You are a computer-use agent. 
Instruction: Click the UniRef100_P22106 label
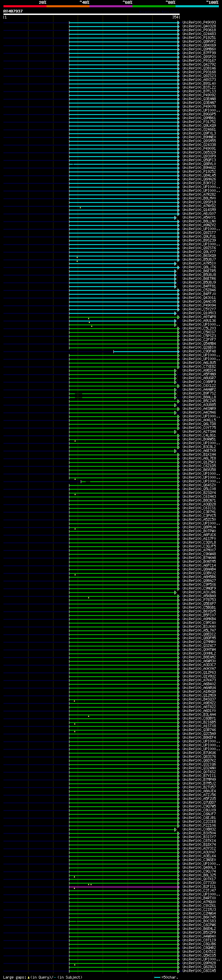point(199,826)
